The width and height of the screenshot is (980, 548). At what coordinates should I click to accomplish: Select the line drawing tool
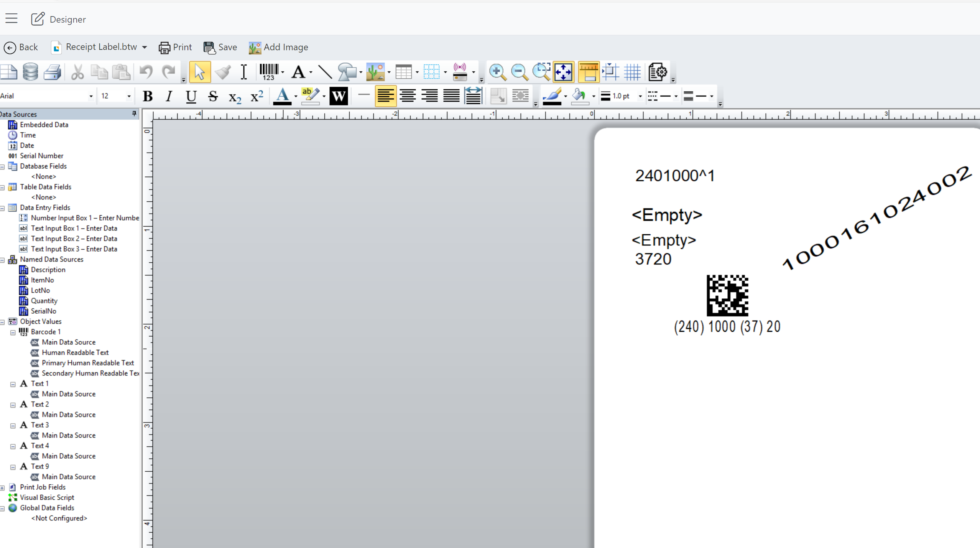(325, 72)
